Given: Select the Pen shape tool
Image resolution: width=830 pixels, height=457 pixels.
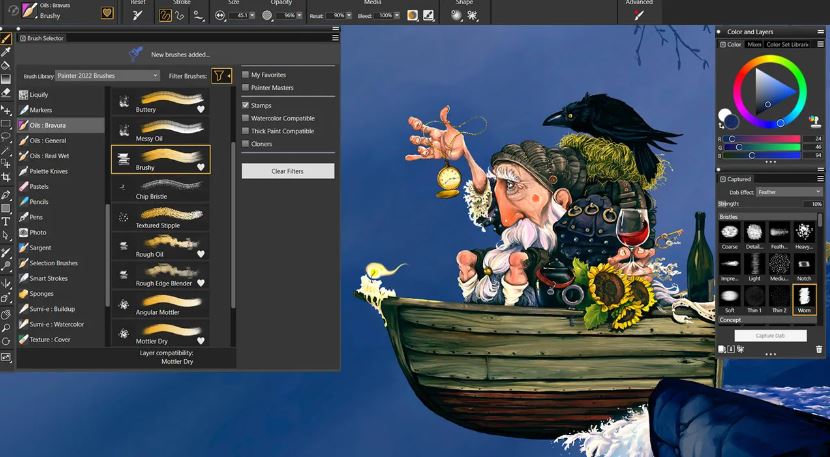Looking at the screenshot, I should point(6,195).
